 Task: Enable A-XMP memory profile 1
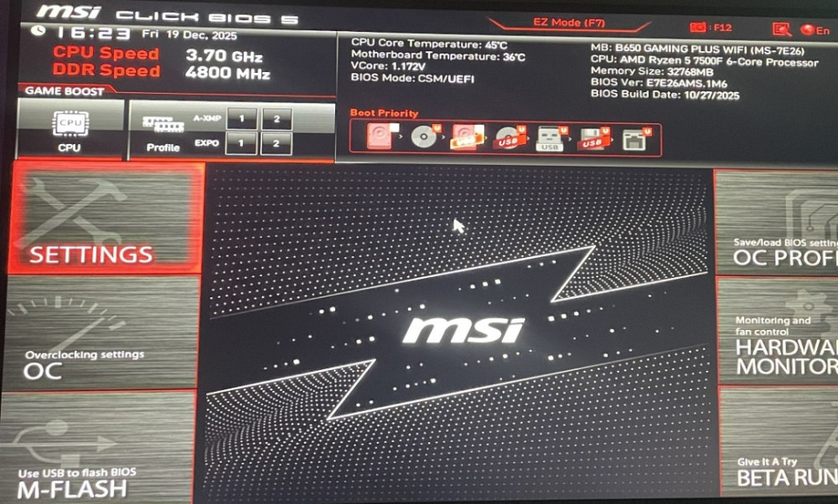pos(242,119)
